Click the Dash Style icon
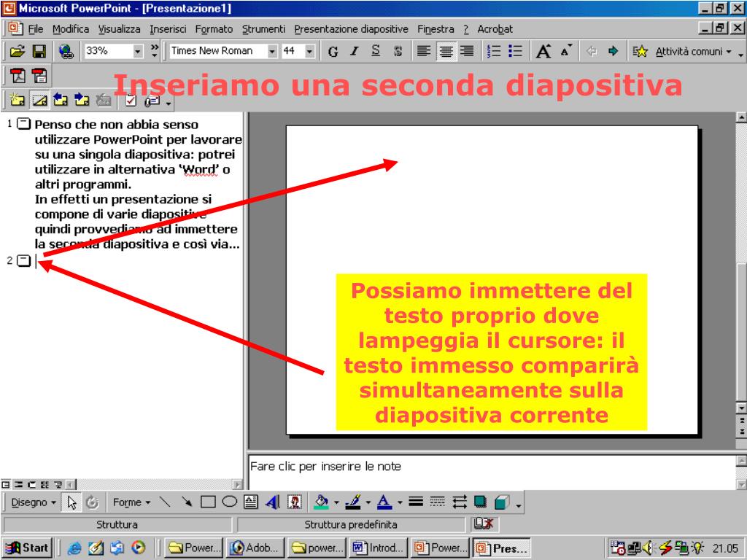 point(438,502)
